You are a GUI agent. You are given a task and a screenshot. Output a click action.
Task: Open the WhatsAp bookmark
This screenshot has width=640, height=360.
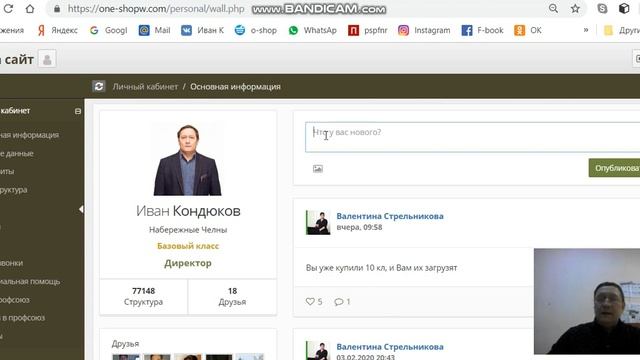313,30
